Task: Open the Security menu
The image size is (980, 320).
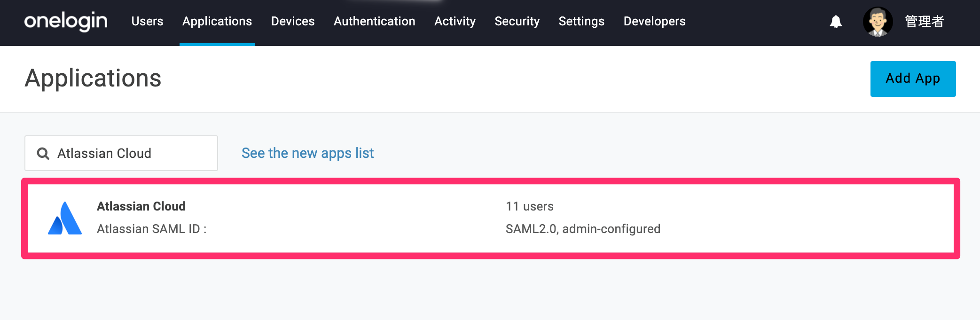Action: (517, 21)
